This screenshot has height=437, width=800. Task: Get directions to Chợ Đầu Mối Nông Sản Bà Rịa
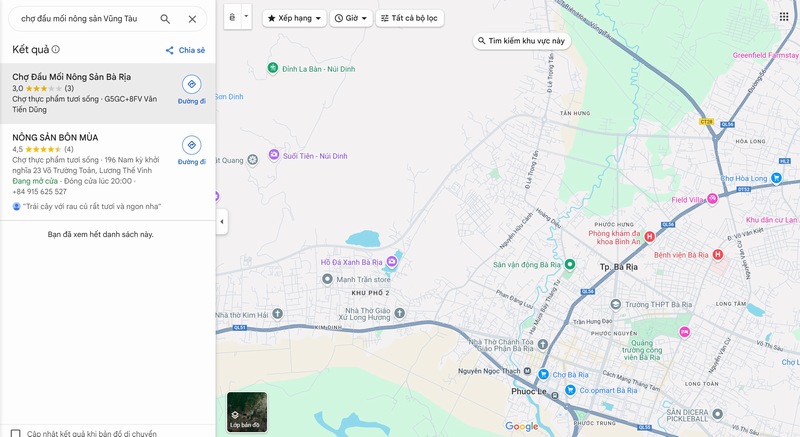[191, 85]
